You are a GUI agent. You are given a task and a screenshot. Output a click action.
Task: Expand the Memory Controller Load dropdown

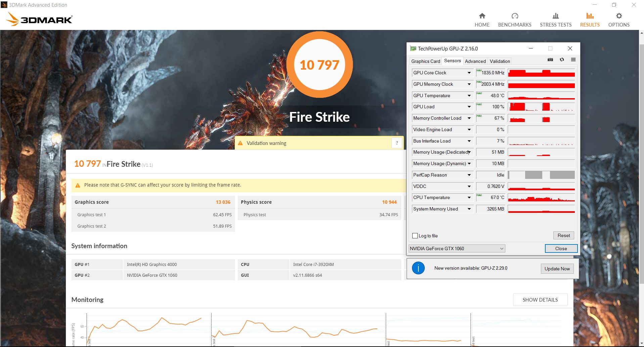469,118
